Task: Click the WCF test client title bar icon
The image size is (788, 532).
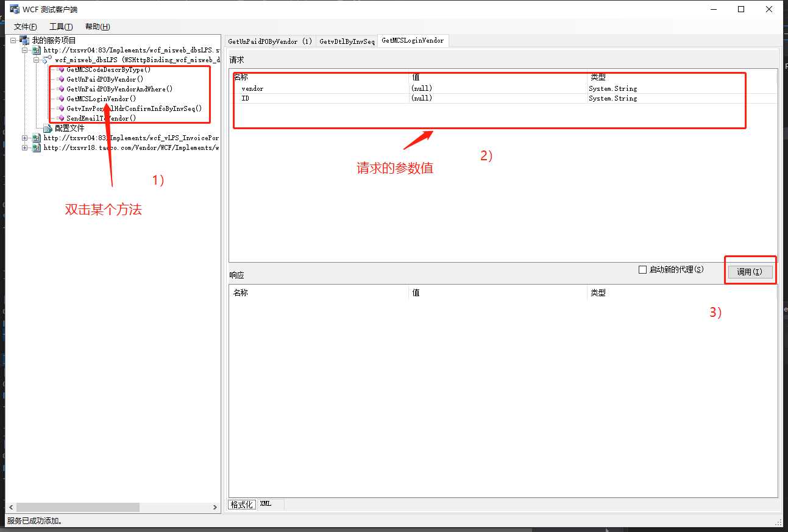Action: pyautogui.click(x=14, y=9)
